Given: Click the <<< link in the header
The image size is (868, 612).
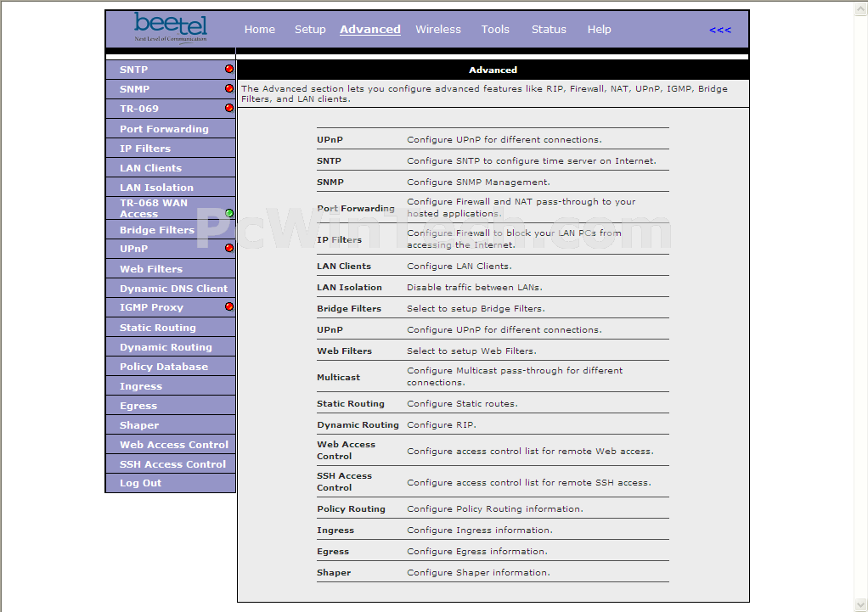Looking at the screenshot, I should click(x=720, y=30).
